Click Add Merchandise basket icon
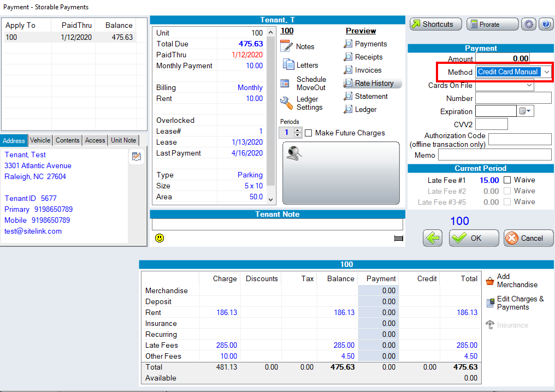The image size is (555, 392). click(x=490, y=281)
